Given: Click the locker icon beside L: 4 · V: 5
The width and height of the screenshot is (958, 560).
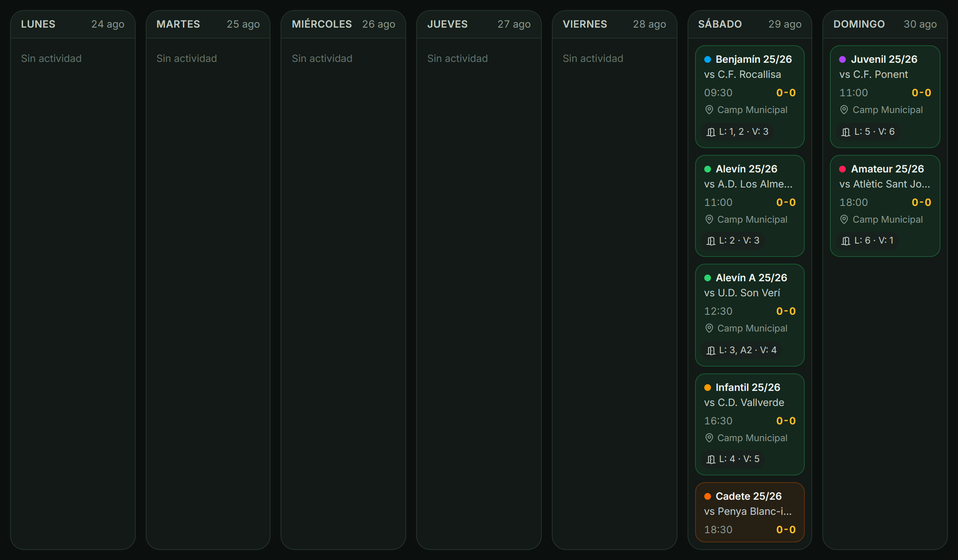Looking at the screenshot, I should [x=711, y=459].
